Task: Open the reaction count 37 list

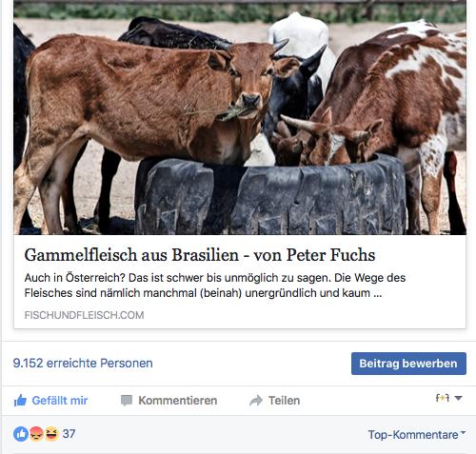Action: (69, 434)
